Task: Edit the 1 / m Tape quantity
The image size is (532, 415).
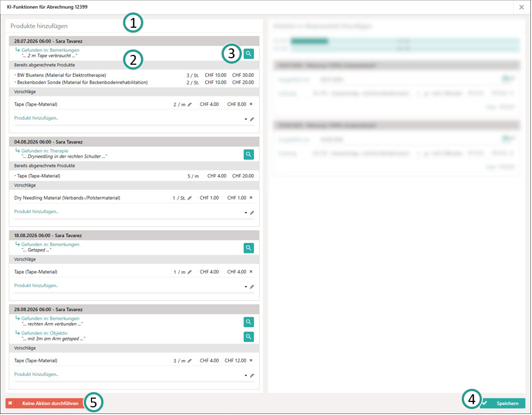Action: click(189, 272)
